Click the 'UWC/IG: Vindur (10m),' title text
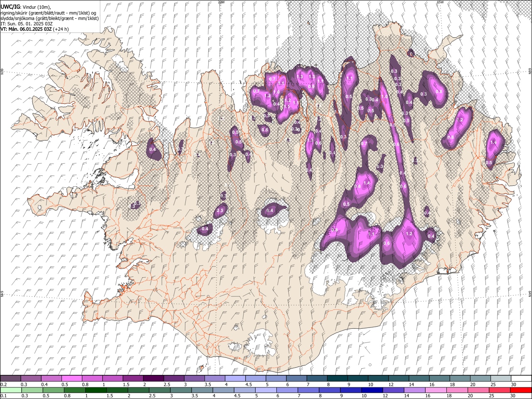Viewport: 532px width, 399px height. (26, 7)
